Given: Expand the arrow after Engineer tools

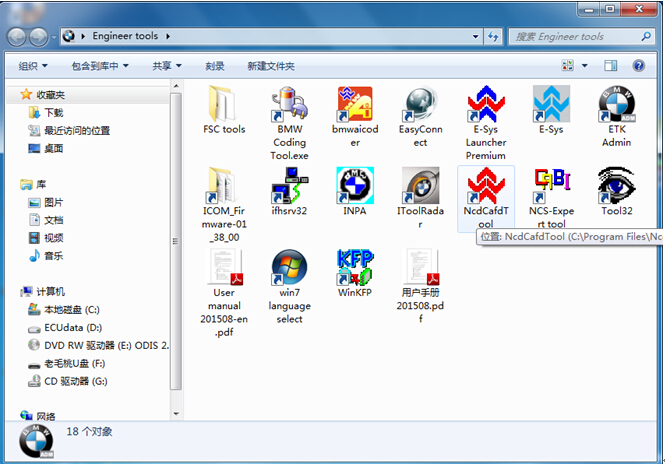Looking at the screenshot, I should pyautogui.click(x=168, y=36).
